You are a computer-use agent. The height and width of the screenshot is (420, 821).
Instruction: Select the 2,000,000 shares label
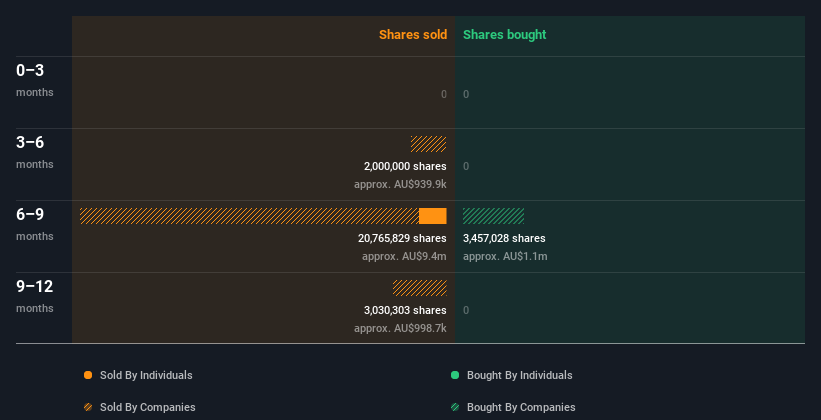coord(405,166)
